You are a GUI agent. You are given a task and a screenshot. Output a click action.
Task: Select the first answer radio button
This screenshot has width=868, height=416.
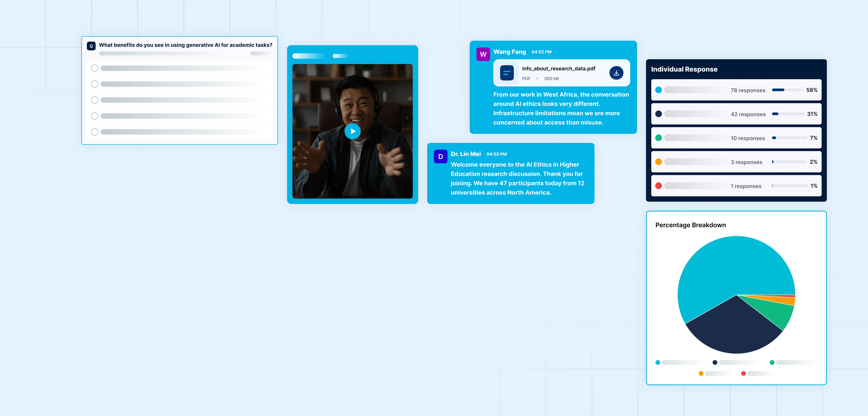(95, 68)
